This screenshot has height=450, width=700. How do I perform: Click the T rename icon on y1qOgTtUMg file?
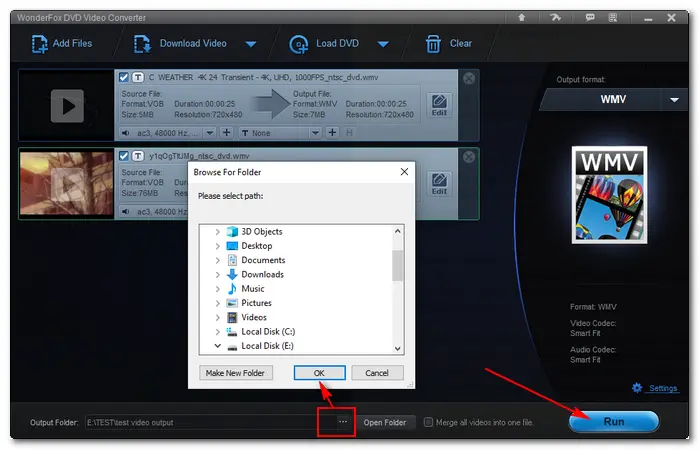pyautogui.click(x=138, y=156)
